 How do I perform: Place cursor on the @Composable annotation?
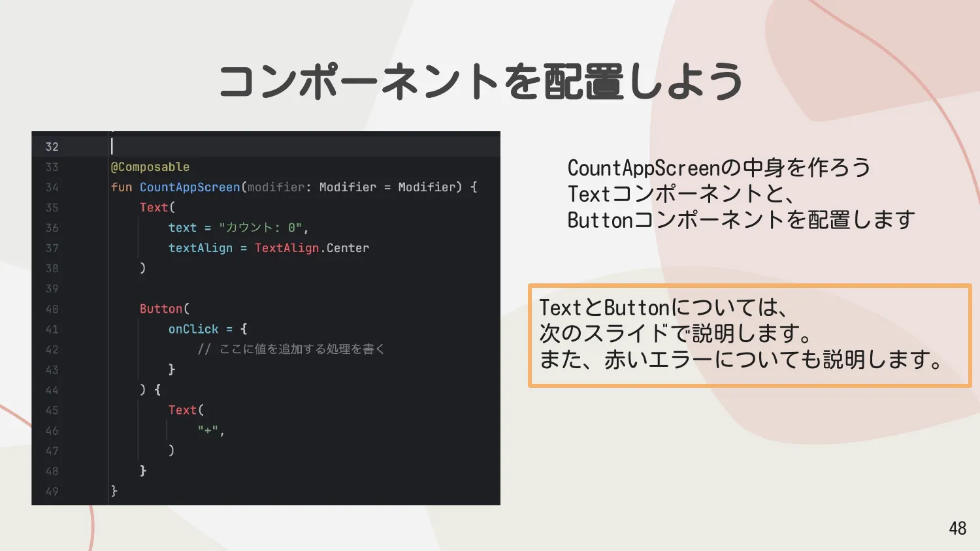[150, 167]
